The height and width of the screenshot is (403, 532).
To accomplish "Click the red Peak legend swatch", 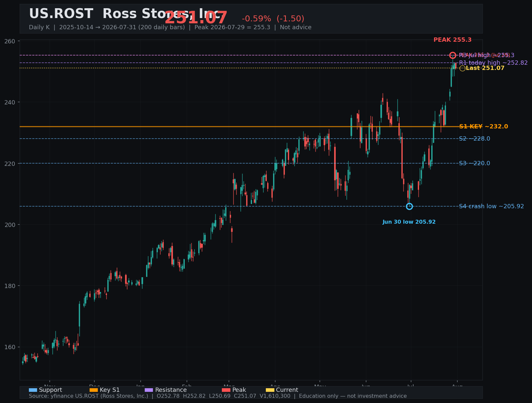I will click(x=226, y=390).
